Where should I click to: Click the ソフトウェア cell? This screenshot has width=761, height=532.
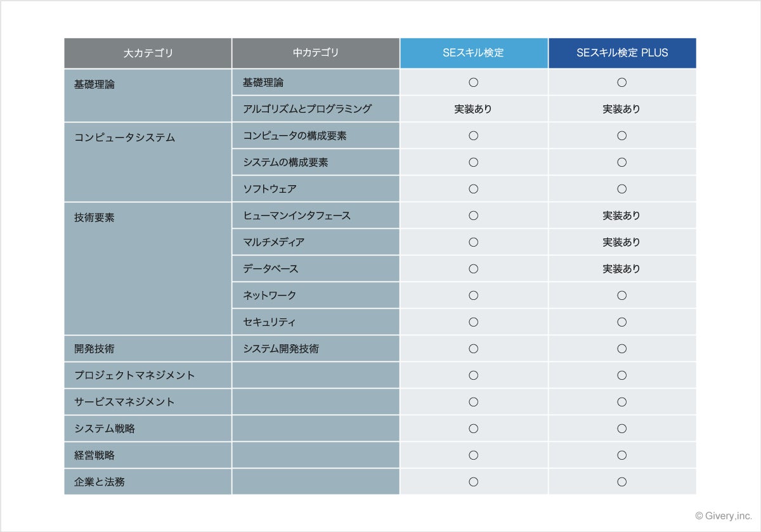pos(316,189)
